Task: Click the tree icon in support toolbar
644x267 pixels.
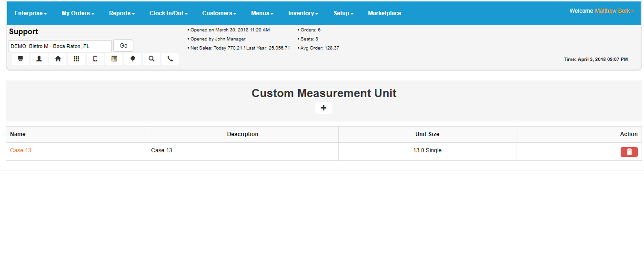Action: [133, 59]
